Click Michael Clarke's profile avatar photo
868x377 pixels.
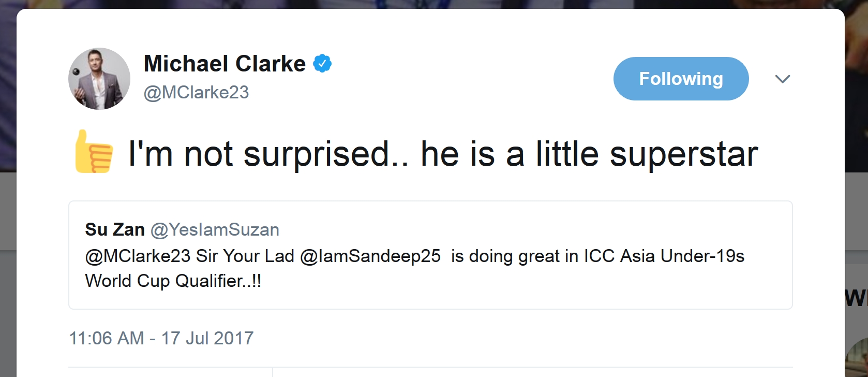click(x=99, y=79)
